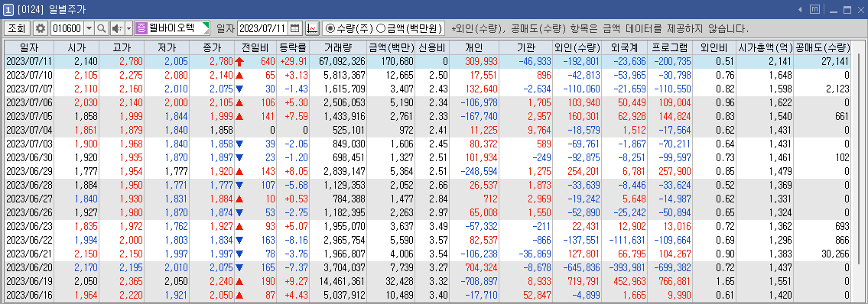The image size is (868, 304).
Task: Click the 개인 column header
Action: pyautogui.click(x=474, y=47)
